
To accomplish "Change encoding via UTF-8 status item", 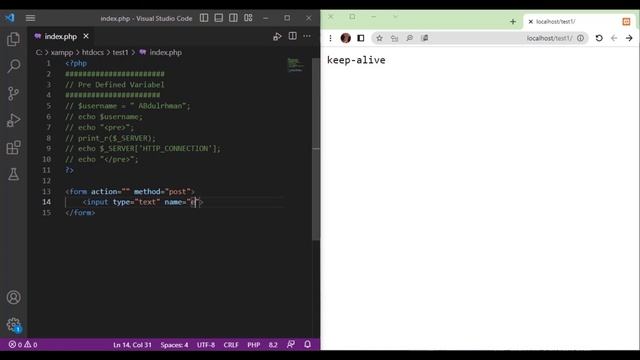I will click(x=206, y=345).
